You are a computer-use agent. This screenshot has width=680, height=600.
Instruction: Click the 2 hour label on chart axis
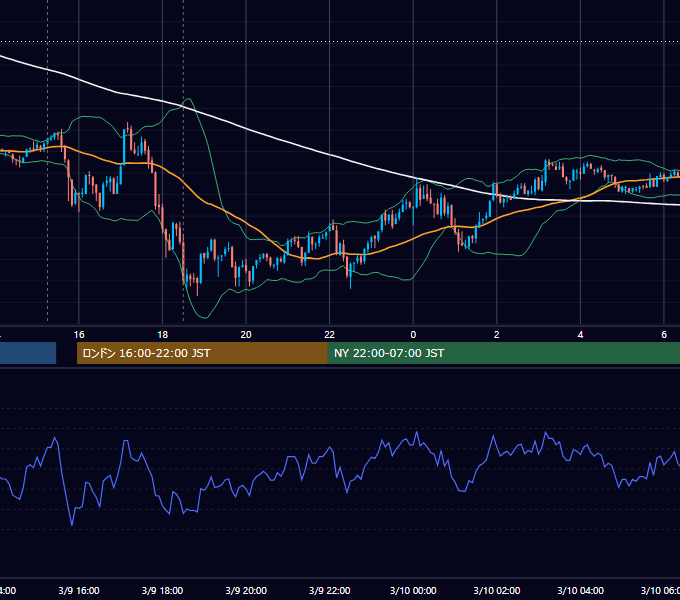497,335
